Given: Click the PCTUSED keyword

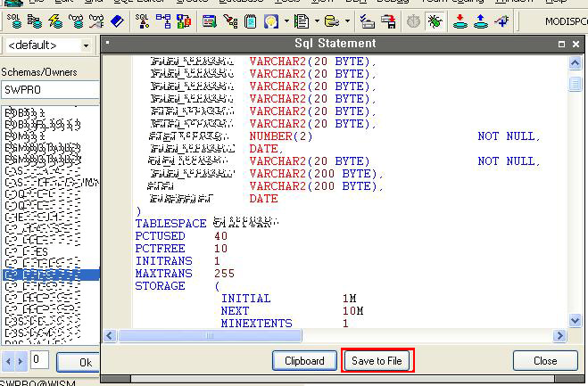Looking at the screenshot, I should coord(160,236).
